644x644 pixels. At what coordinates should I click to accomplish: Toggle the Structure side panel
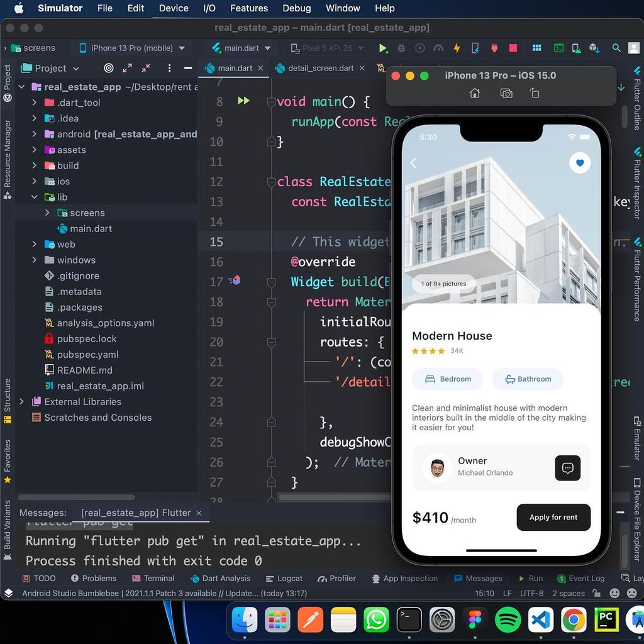(x=8, y=401)
